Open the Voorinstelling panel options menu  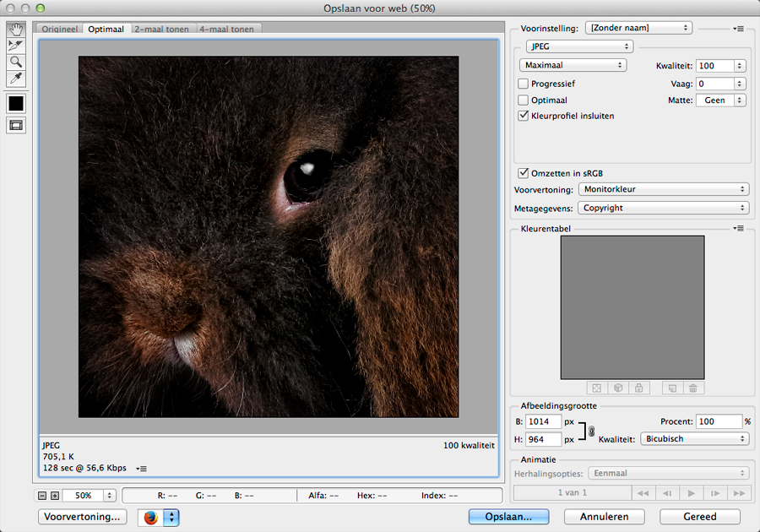[739, 29]
